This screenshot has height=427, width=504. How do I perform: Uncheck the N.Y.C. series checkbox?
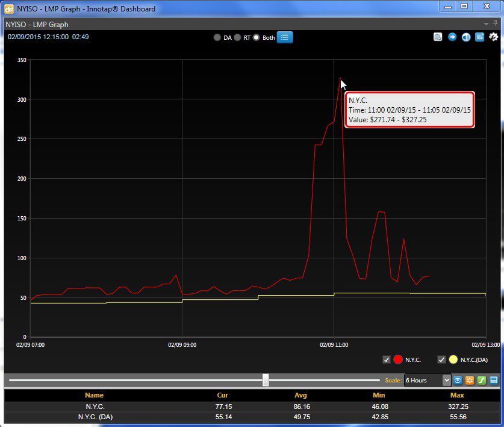(x=387, y=360)
